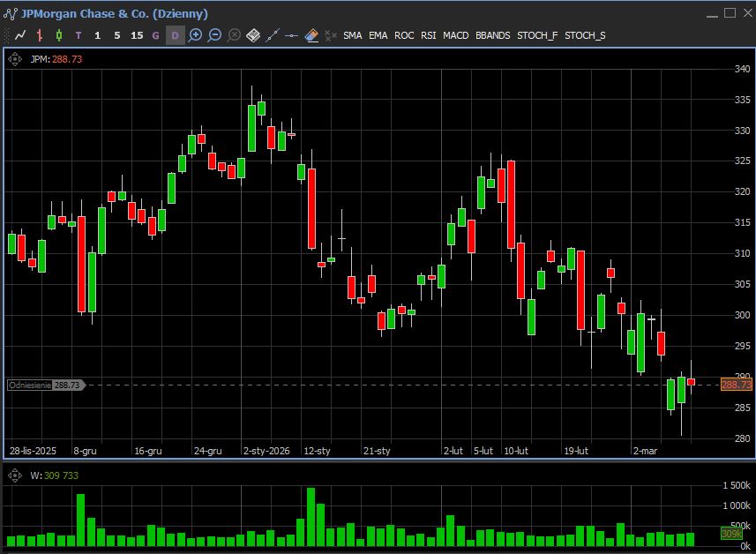This screenshot has width=756, height=554.
Task: Open the news newspaper icon
Action: [253, 35]
